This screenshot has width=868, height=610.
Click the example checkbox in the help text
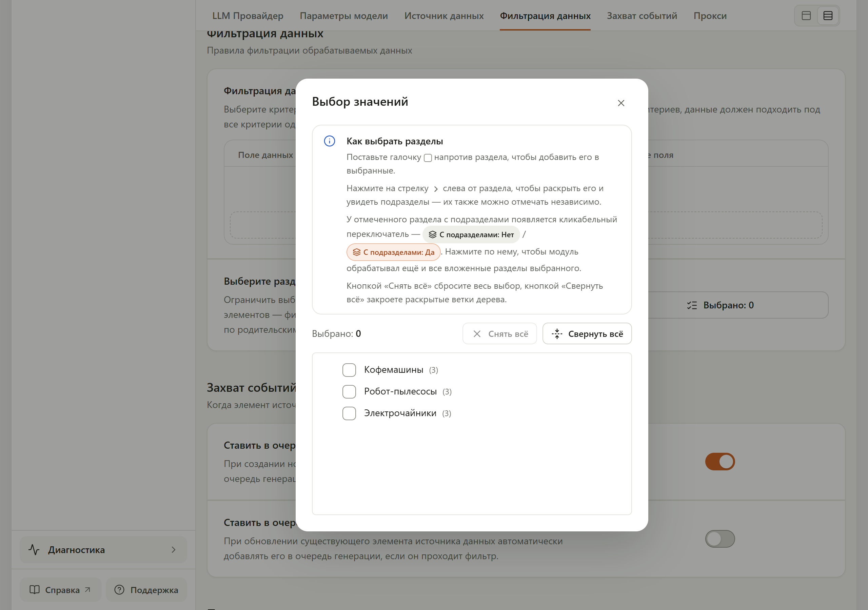[x=428, y=158]
